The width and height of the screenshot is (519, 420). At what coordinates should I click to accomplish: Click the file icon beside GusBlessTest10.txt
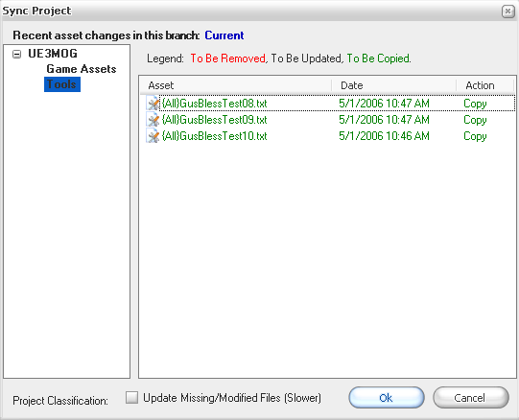tap(153, 136)
